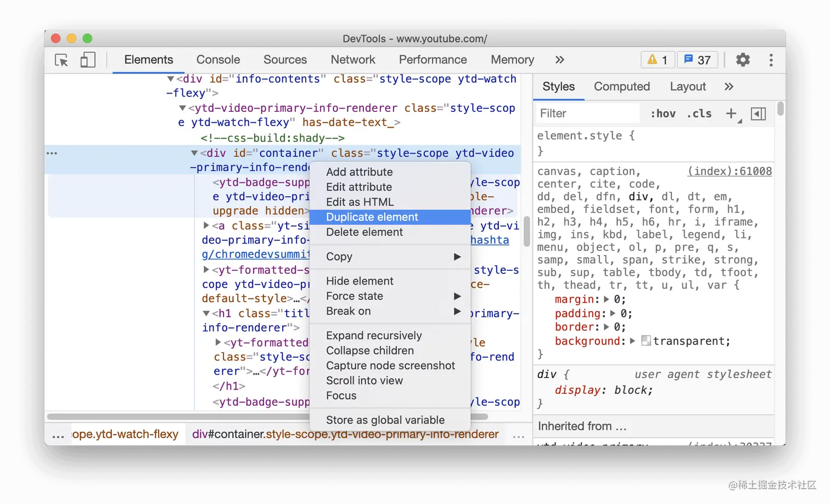Image resolution: width=830 pixels, height=504 pixels.
Task: Activate the inspect element picker icon
Action: [61, 60]
